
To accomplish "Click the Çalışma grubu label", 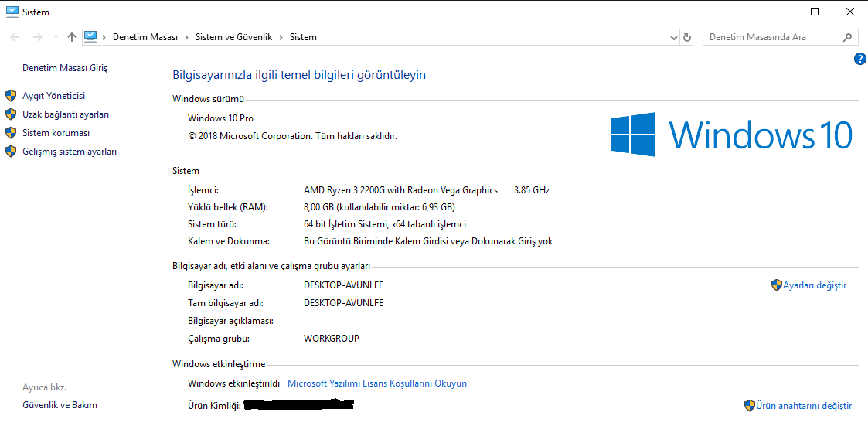I will (x=220, y=338).
